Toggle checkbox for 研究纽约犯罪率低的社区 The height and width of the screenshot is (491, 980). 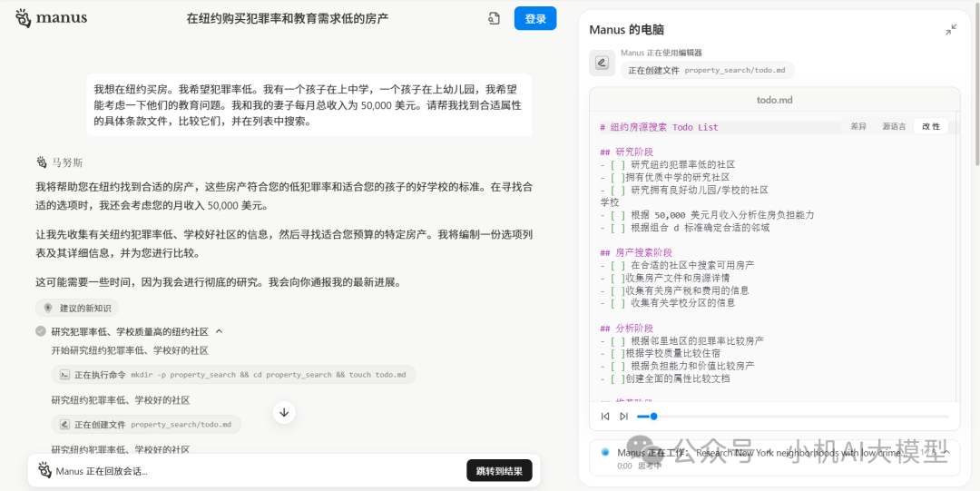tap(616, 164)
